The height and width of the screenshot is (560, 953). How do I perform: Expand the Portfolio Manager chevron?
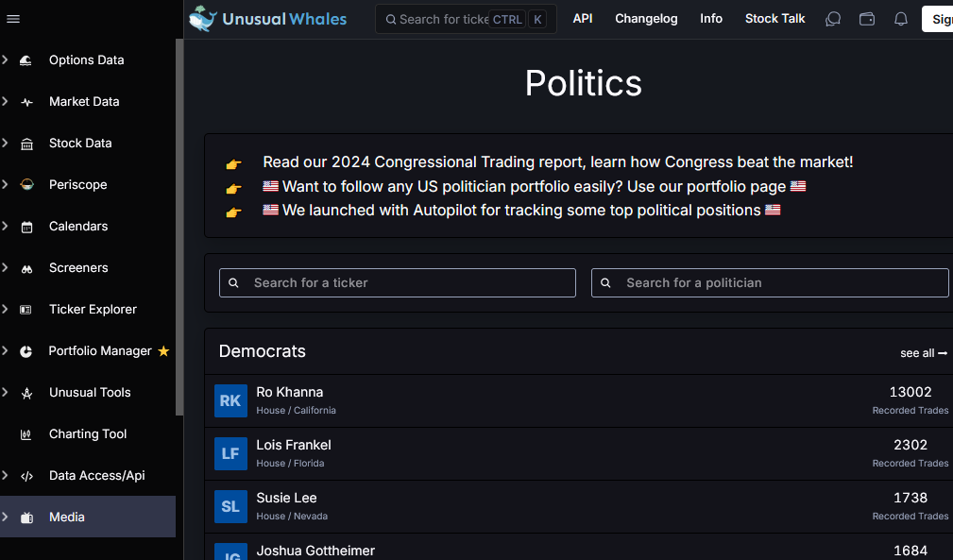(x=5, y=349)
